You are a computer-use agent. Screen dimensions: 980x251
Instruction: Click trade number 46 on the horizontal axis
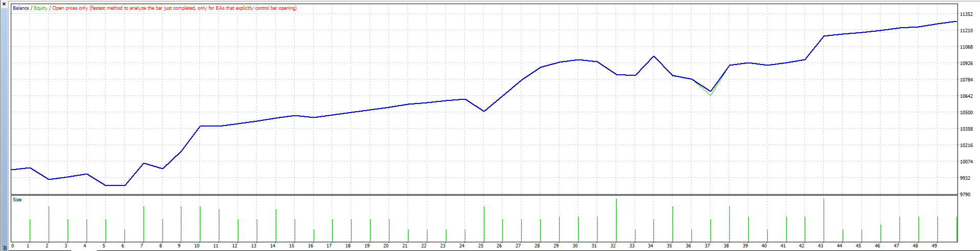(877, 246)
